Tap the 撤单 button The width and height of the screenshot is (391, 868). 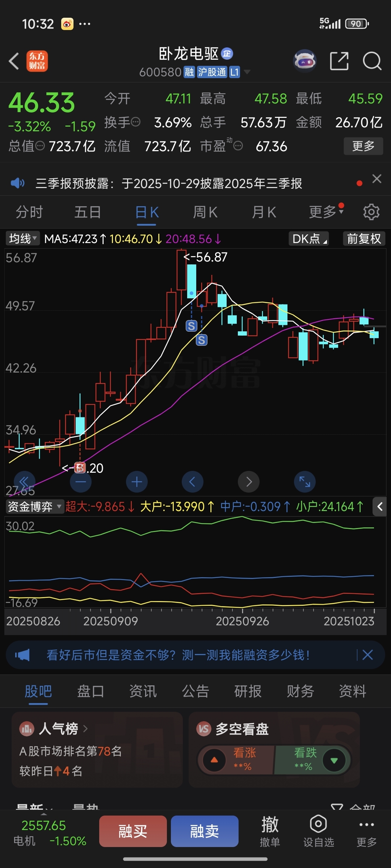270,831
